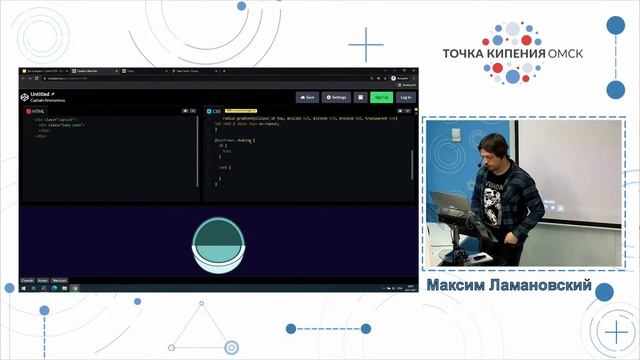Viewport: 640px width, 360px height.
Task: Click the browser forward arrow
Action: point(30,78)
